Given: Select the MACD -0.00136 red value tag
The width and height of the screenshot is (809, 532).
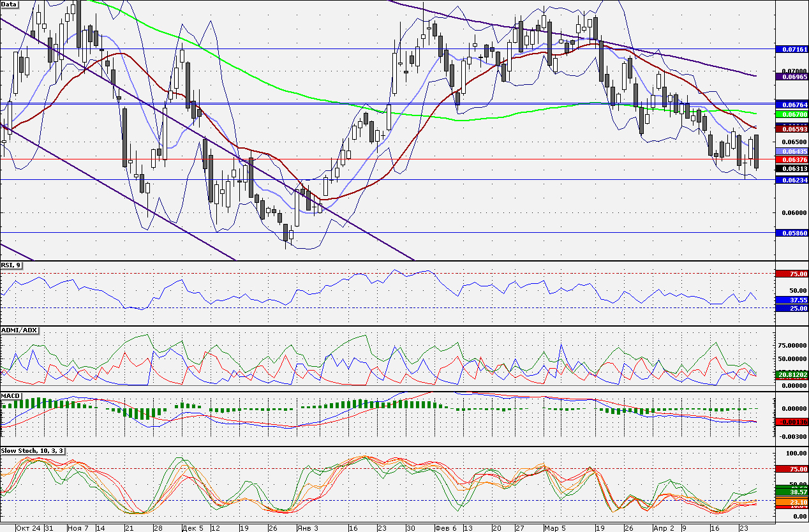Looking at the screenshot, I should 792,422.
